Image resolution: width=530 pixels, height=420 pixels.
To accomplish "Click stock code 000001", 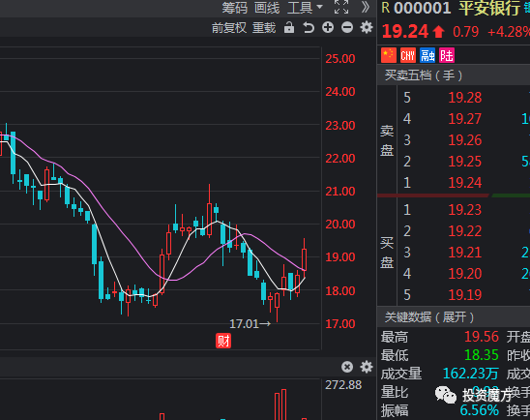I will tap(423, 8).
